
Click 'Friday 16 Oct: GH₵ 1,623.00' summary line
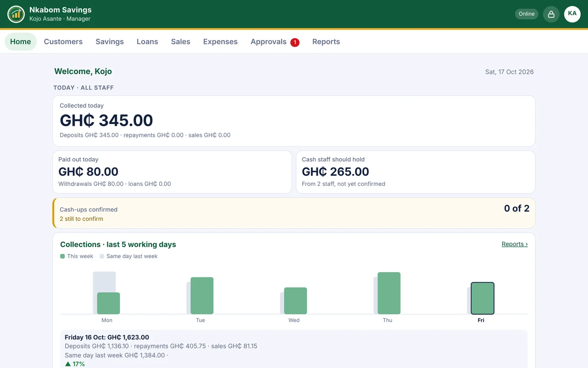tap(107, 337)
